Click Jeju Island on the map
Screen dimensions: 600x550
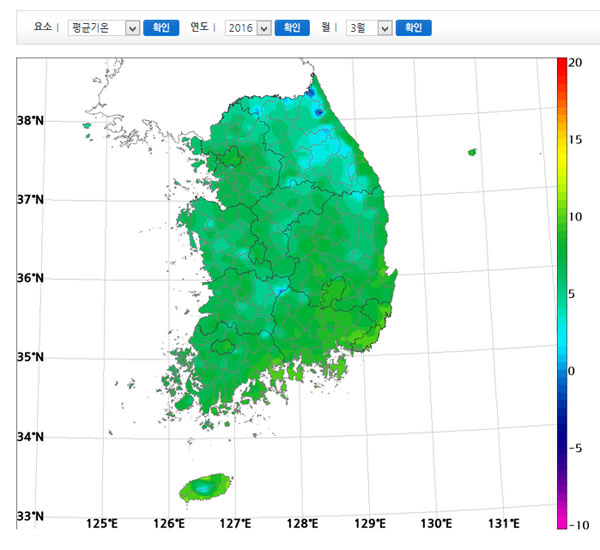click(203, 488)
